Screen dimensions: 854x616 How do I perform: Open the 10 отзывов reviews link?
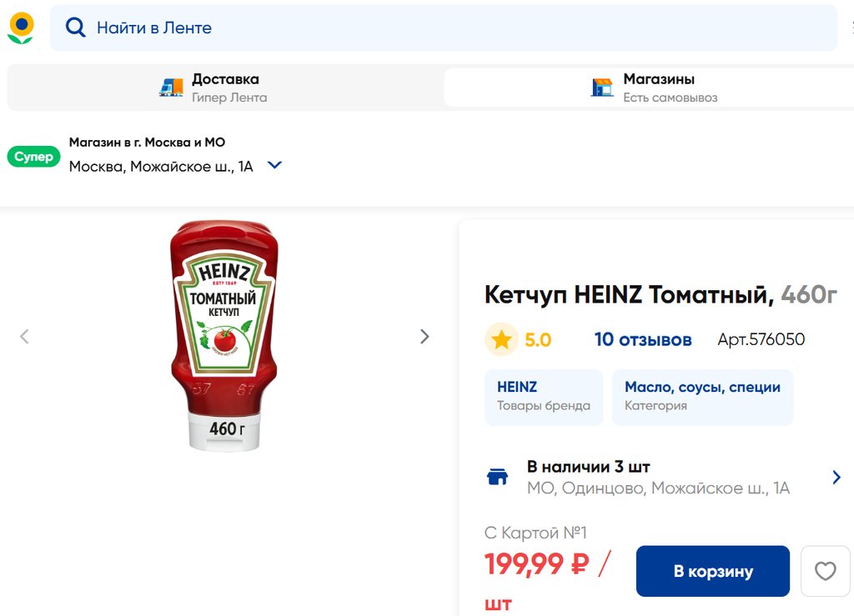tap(643, 339)
